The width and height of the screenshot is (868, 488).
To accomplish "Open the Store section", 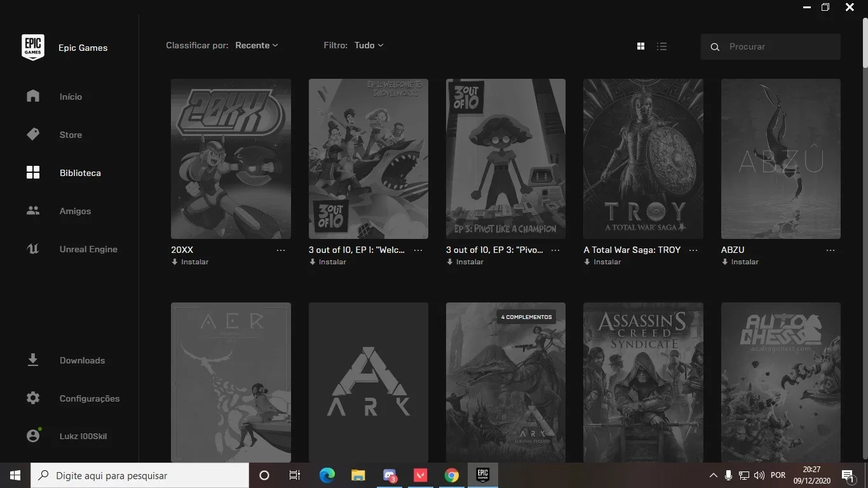I will 70,135.
